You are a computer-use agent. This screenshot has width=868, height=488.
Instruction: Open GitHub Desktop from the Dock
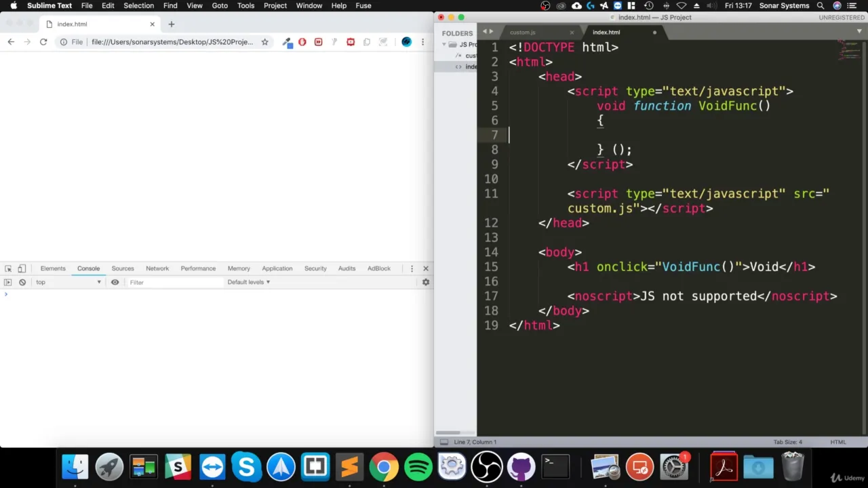pos(521,467)
